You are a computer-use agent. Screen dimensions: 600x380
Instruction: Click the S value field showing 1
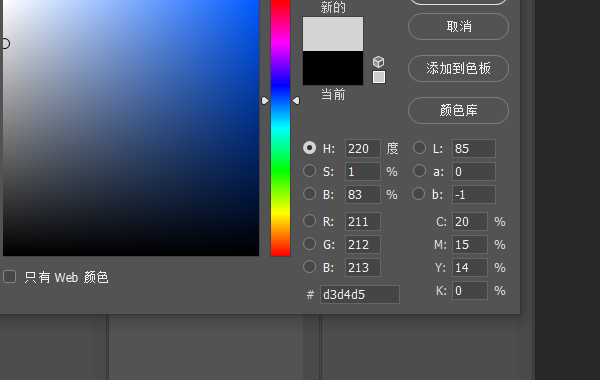363,171
